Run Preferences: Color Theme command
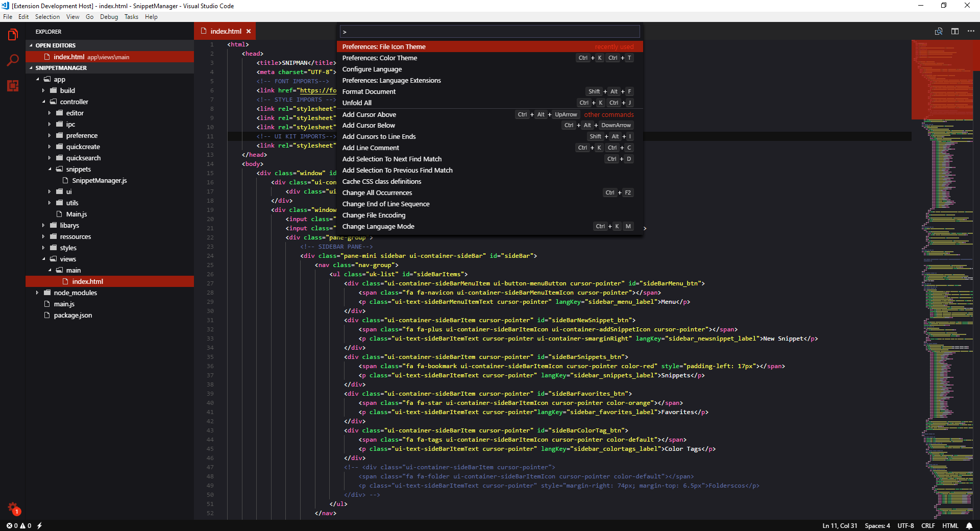 pos(490,58)
